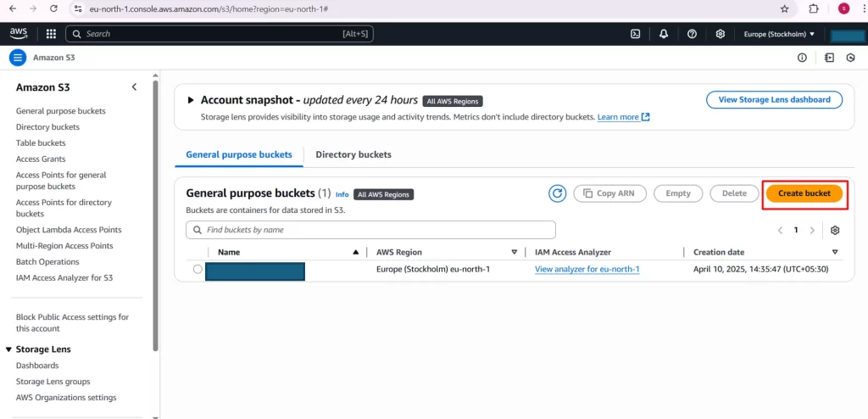Go to next page of buckets

[812, 230]
